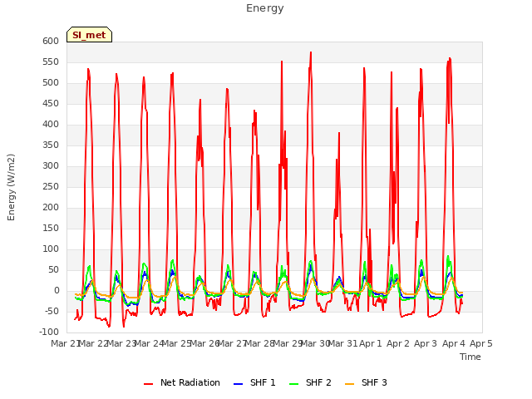Click the Apr 4 date label
This screenshot has height=399, width=532.
(x=454, y=343)
